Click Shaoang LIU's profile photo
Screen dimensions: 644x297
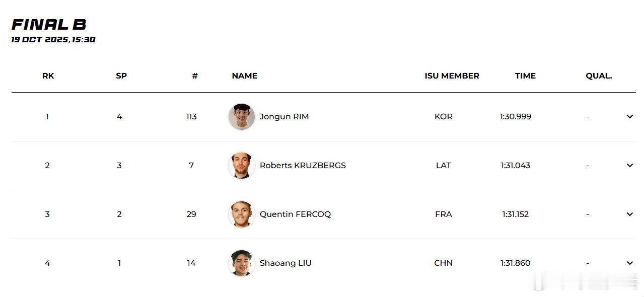coord(242,263)
